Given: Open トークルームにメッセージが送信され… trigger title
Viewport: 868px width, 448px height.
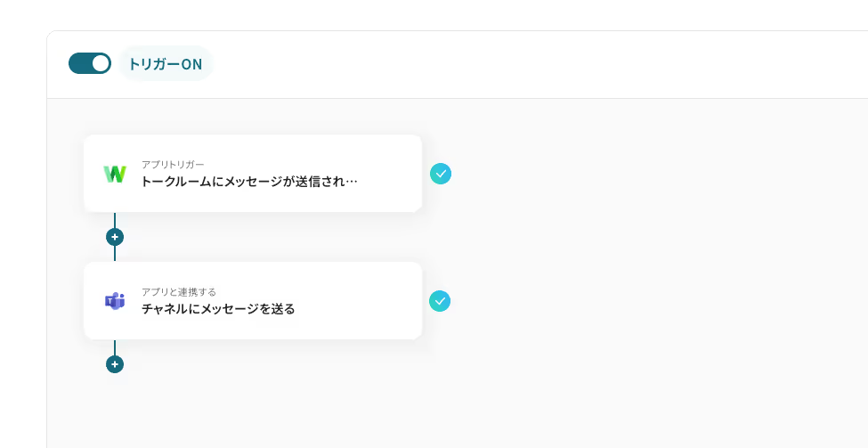Looking at the screenshot, I should click(249, 182).
